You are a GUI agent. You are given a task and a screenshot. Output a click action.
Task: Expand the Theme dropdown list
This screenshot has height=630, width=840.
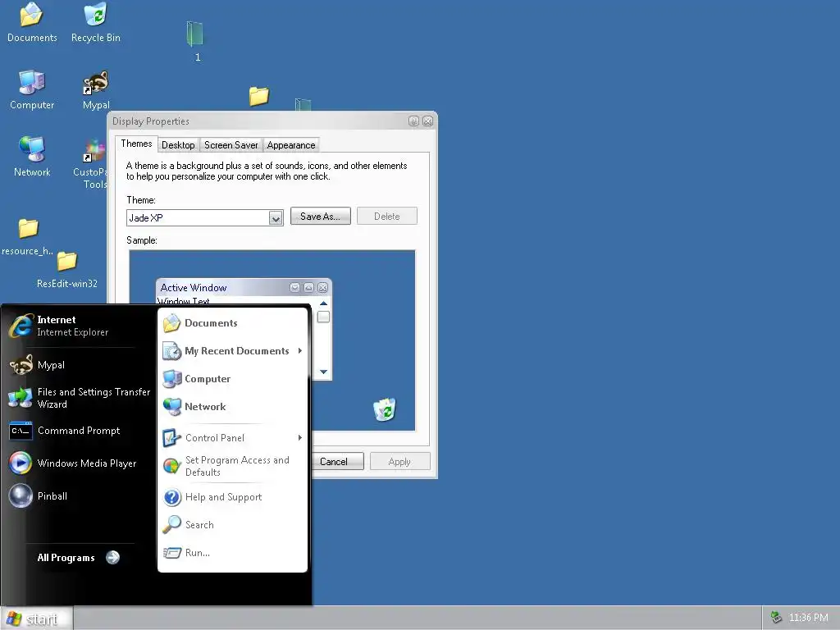(276, 218)
